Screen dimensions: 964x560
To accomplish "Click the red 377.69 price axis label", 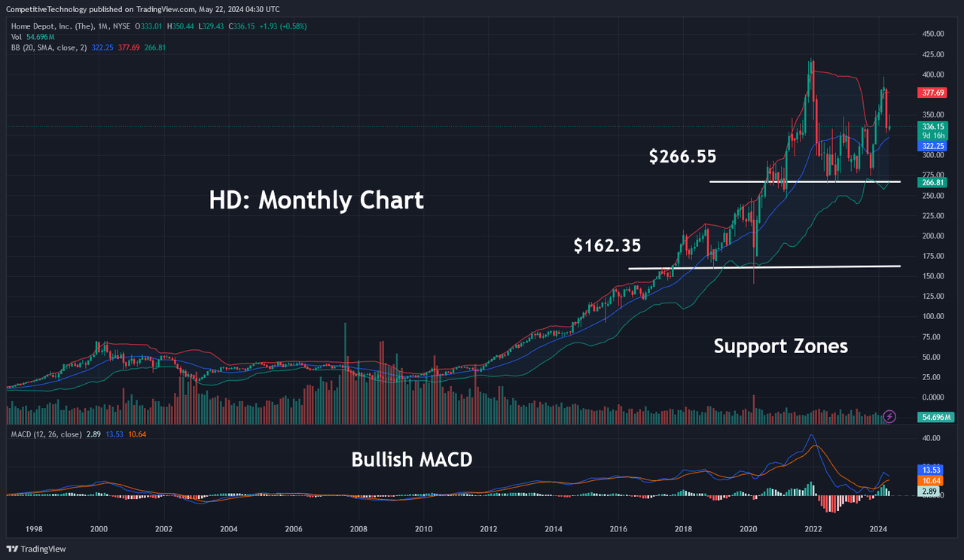I will 931,93.
